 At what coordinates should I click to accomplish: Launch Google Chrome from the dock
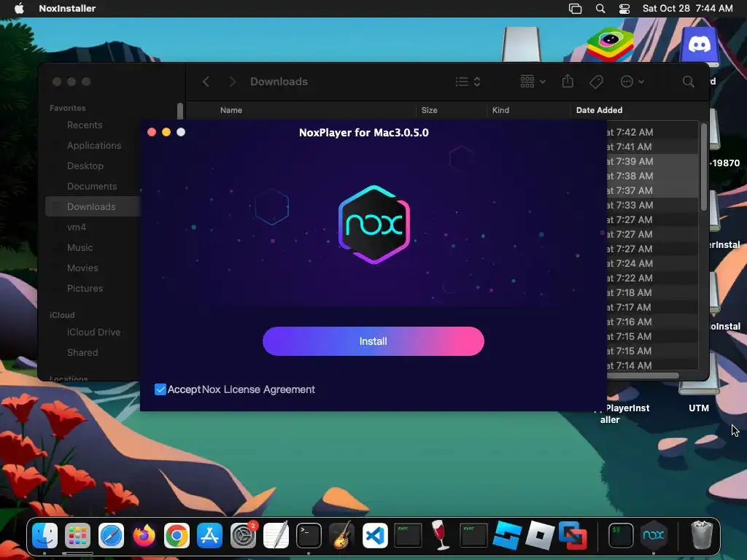tap(177, 535)
